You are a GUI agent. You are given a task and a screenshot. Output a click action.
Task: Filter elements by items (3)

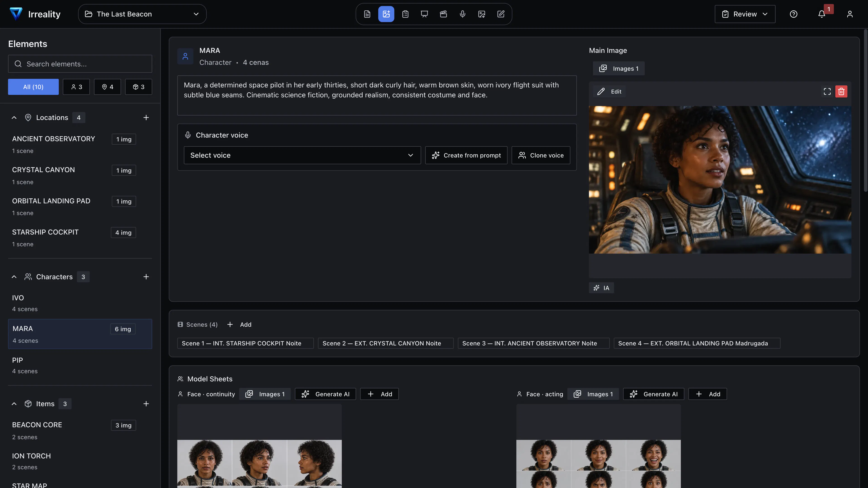click(139, 87)
